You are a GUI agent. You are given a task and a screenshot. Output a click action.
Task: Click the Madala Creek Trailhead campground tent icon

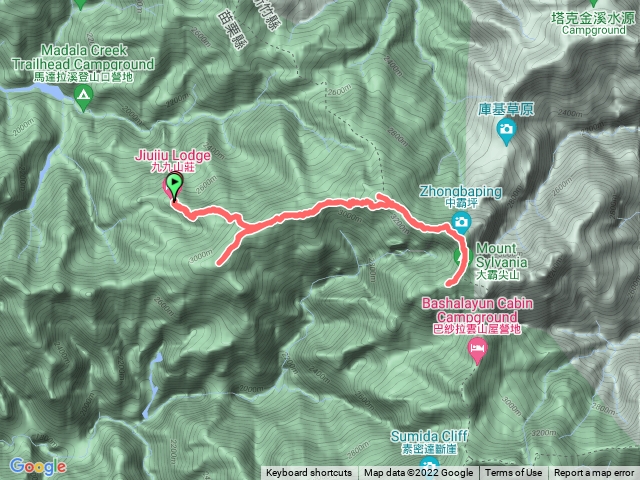click(84, 97)
